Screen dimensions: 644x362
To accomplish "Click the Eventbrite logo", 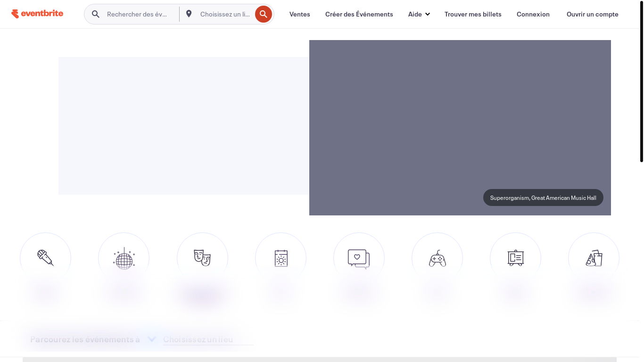I will coord(37,14).
